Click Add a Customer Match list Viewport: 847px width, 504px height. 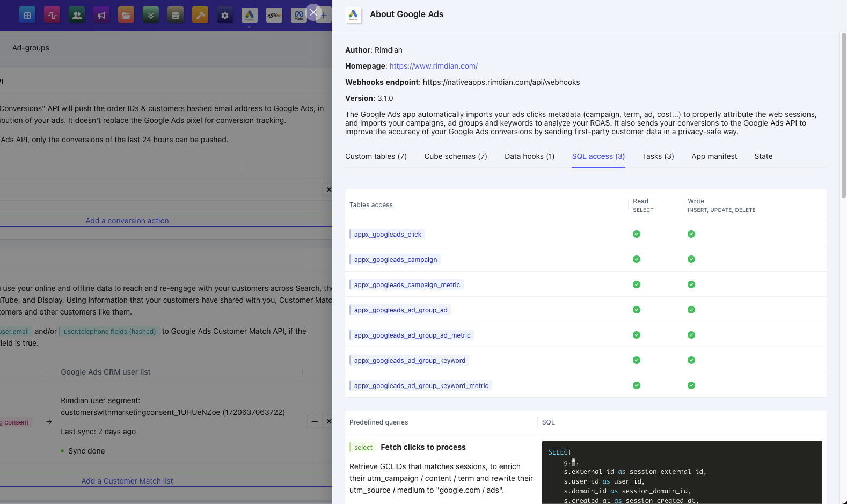[x=127, y=481]
